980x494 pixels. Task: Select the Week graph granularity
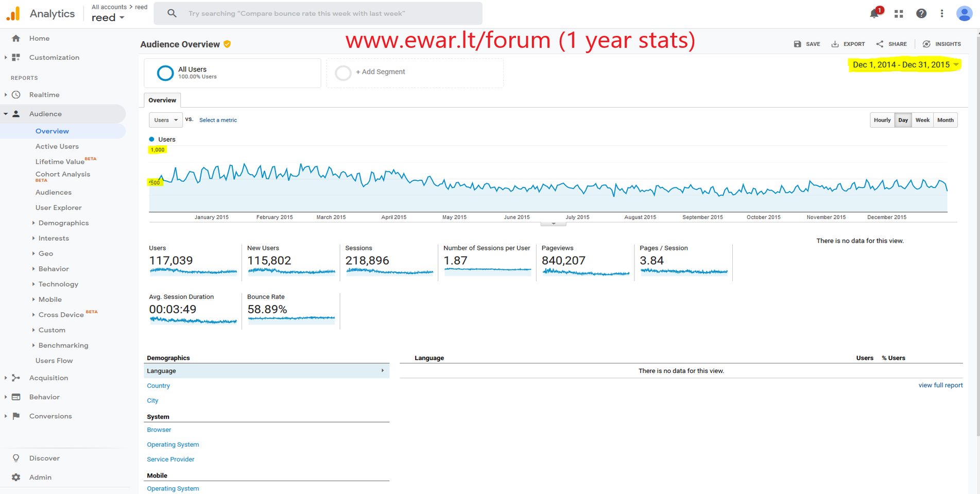[922, 120]
